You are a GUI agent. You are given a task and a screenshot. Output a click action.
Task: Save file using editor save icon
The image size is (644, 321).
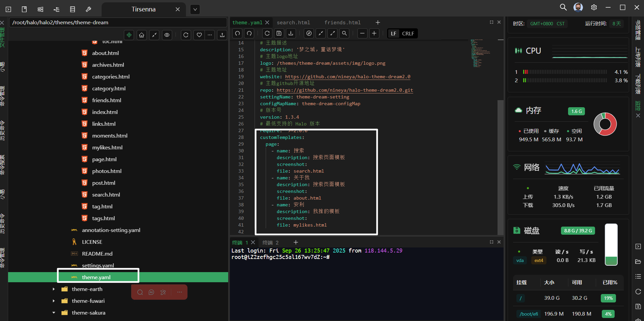click(x=279, y=33)
